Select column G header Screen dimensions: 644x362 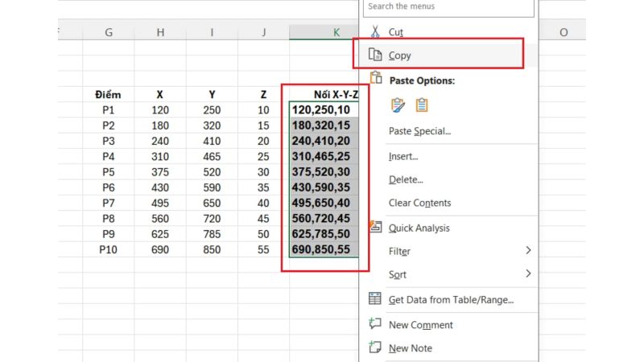(x=109, y=32)
